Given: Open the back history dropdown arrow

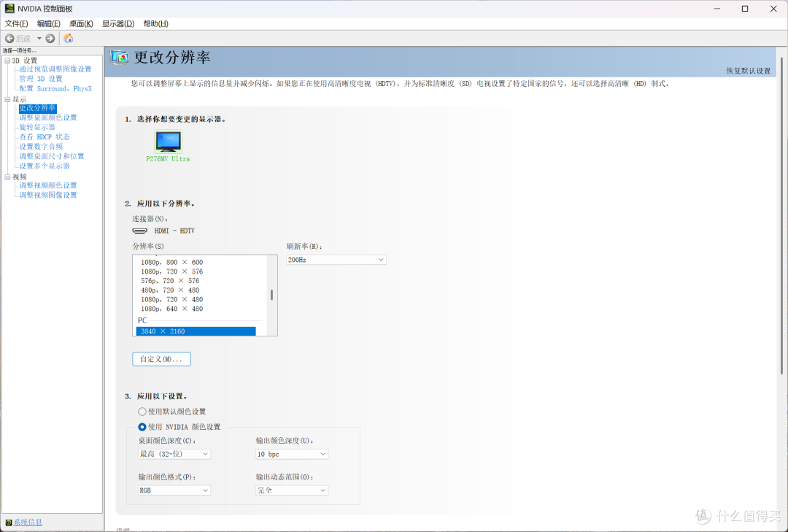Looking at the screenshot, I should coord(39,38).
